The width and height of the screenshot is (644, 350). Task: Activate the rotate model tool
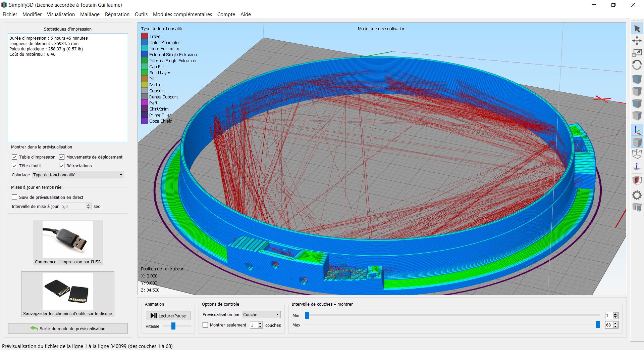click(637, 65)
